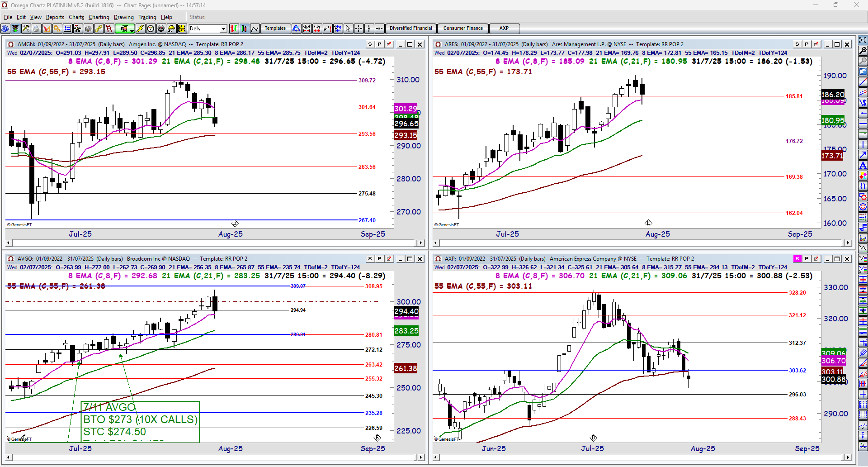Open the View menu
This screenshot has width=868, height=467.
point(36,17)
